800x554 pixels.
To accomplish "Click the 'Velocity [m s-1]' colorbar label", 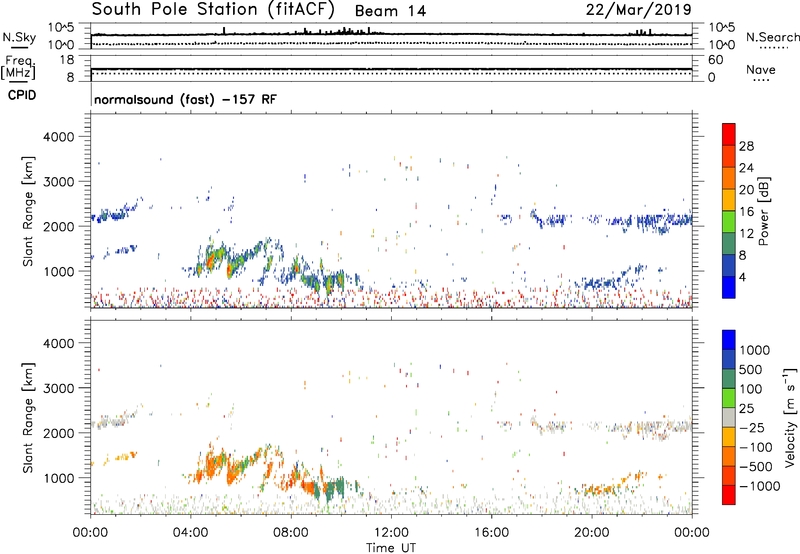I will click(x=790, y=417).
